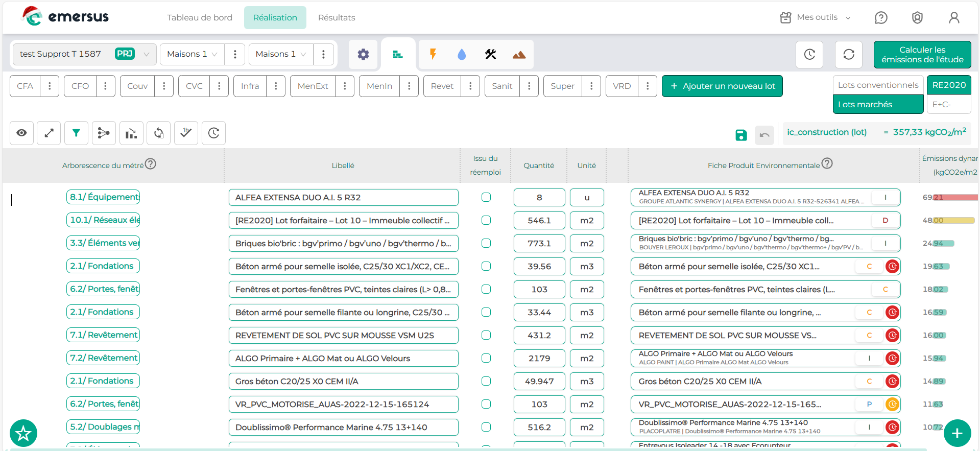The height and width of the screenshot is (451, 980).
Task: Open the three-dot menu beside CVC lot
Action: pyautogui.click(x=219, y=86)
